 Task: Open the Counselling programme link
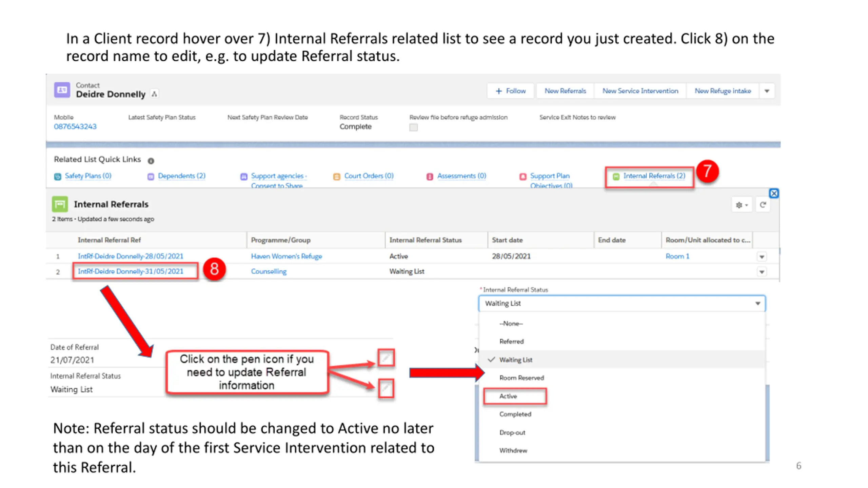[x=269, y=271]
